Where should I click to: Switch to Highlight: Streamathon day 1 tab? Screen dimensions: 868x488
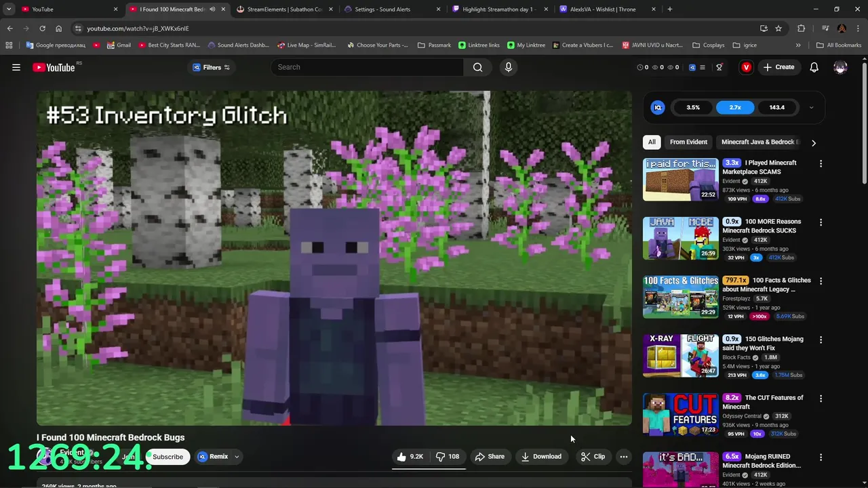click(x=499, y=9)
